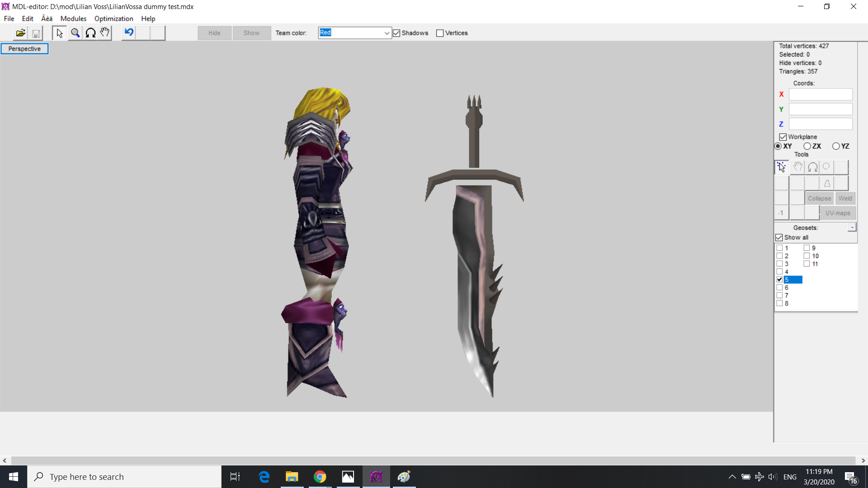Open the Àèä menu
Screen dimensions: 868x488
click(x=47, y=19)
